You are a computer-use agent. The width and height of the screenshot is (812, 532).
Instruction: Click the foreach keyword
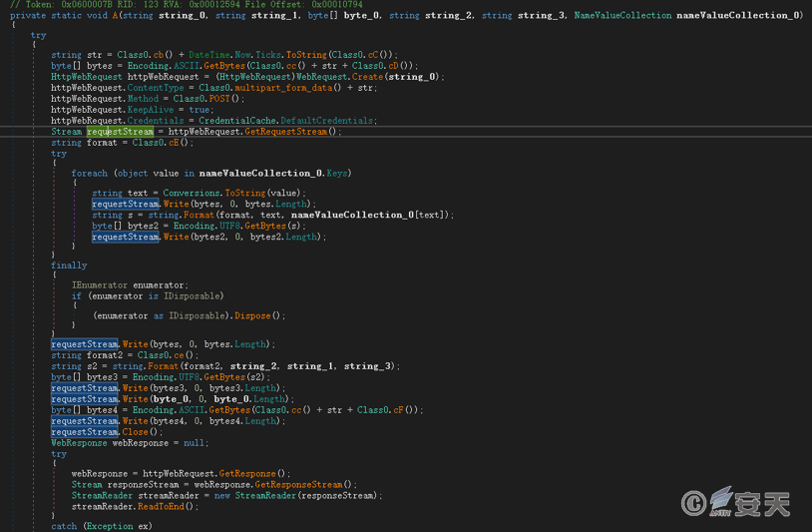pos(89,173)
